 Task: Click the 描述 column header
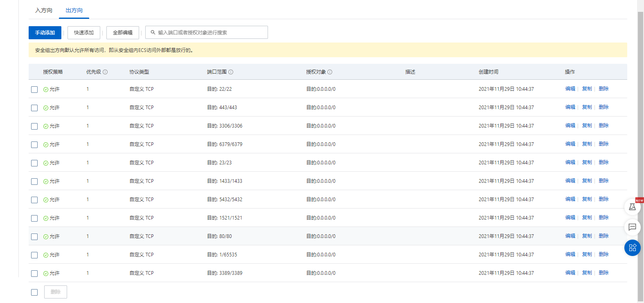point(410,72)
